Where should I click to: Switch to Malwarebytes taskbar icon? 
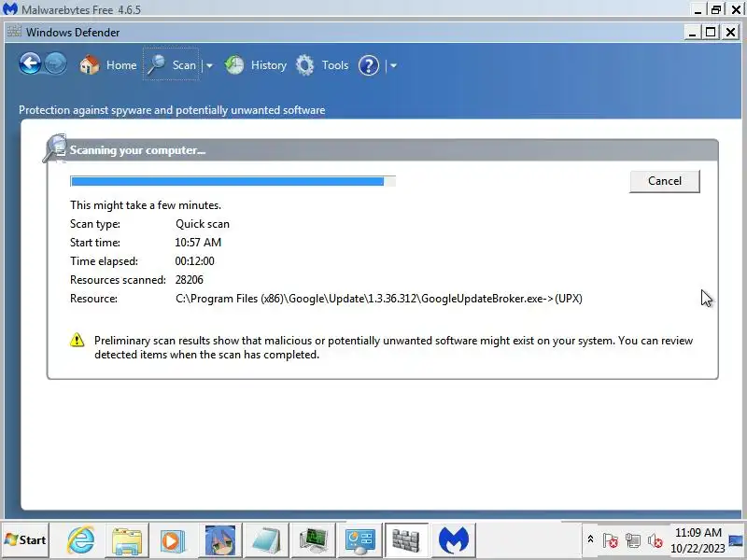click(x=453, y=540)
